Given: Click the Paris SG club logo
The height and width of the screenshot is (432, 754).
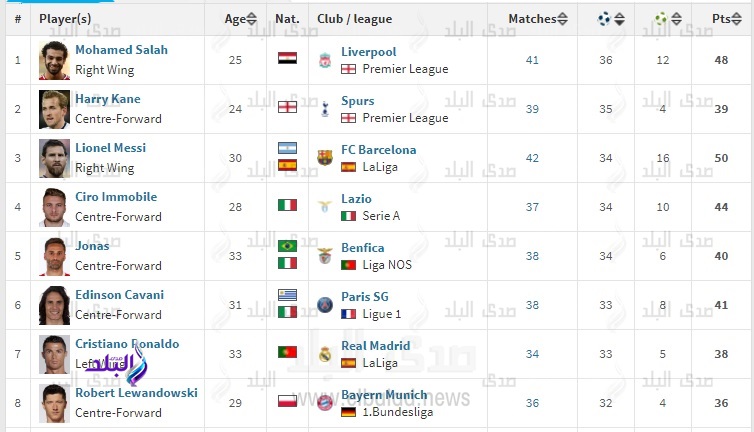Looking at the screenshot, I should 325,305.
